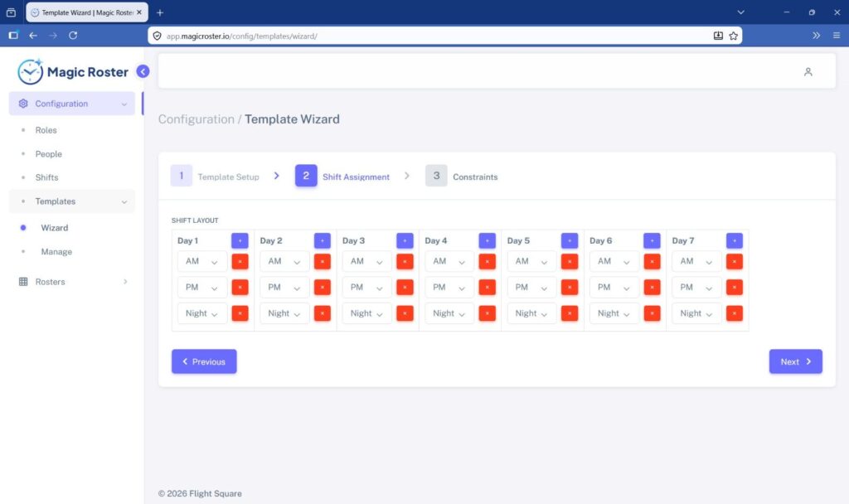This screenshot has width=849, height=504.
Task: Close the Template Wizard browser tab
Action: pos(139,12)
